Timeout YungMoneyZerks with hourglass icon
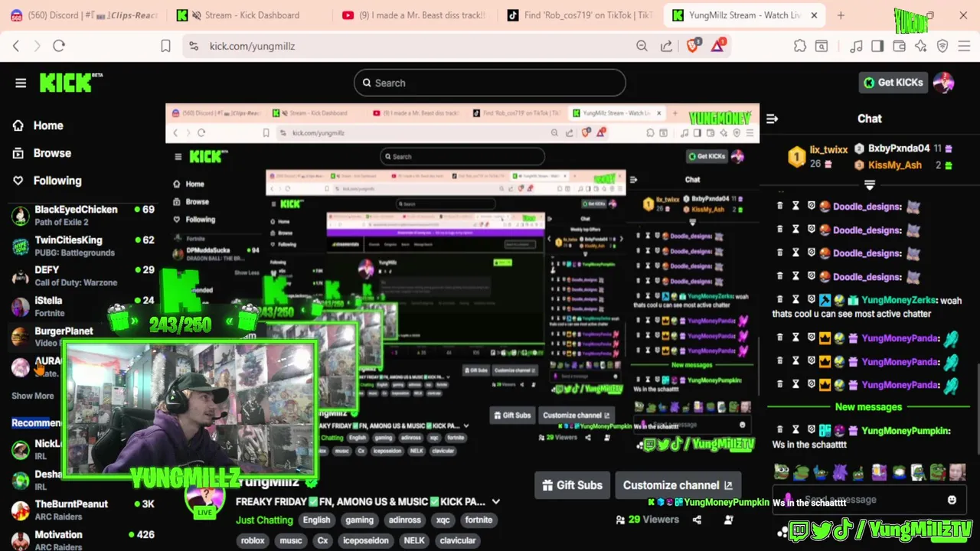Screen dimensions: 980x551 tap(795, 300)
